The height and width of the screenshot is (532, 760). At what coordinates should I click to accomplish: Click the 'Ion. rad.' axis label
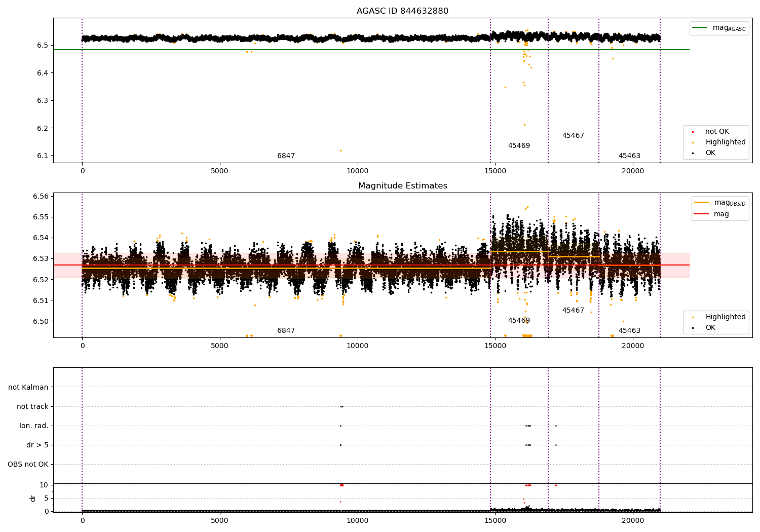(x=34, y=426)
